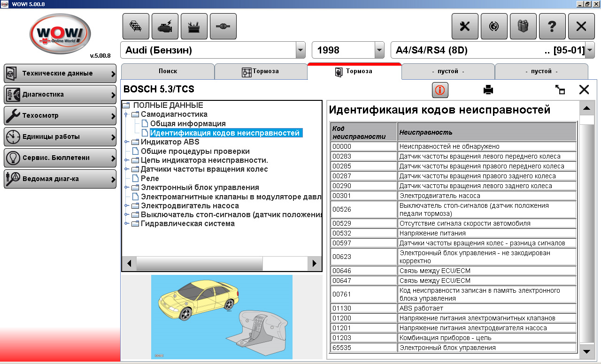Select fault code 00000 cell
The height and width of the screenshot is (364, 601).
coord(363,146)
